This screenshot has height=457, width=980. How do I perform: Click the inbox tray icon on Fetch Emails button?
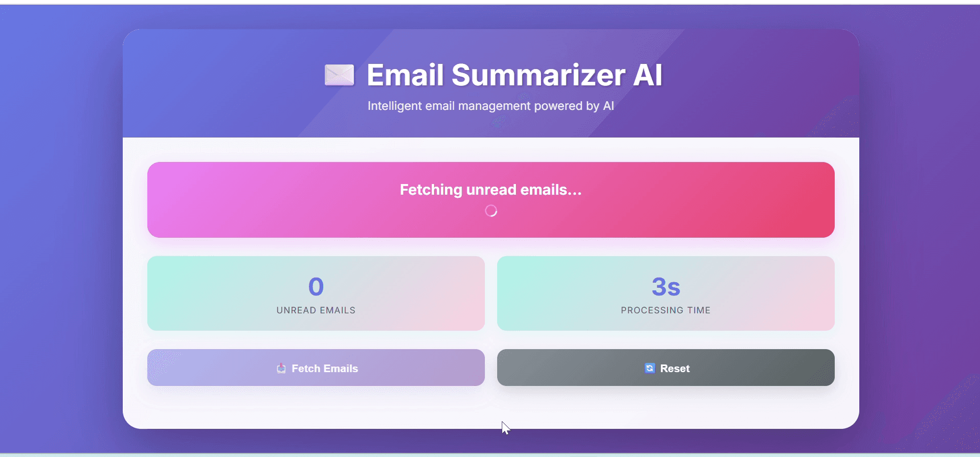tap(281, 368)
